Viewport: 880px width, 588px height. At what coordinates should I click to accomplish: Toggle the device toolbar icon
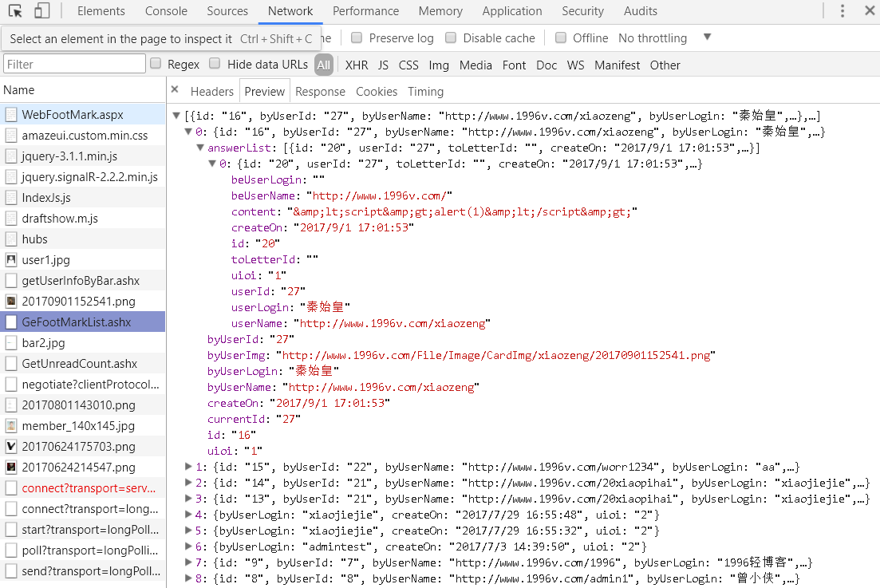pos(41,11)
